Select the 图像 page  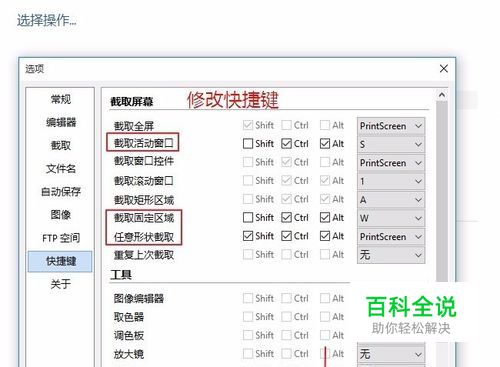[x=61, y=215]
